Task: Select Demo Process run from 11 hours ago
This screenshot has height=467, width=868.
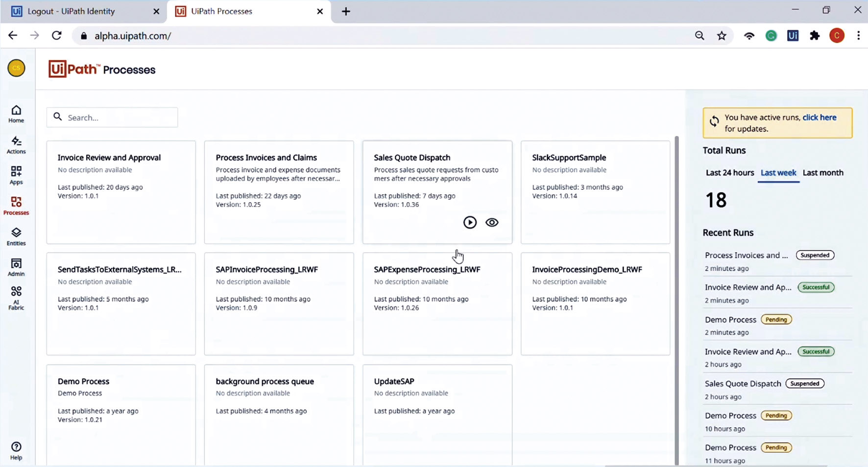Action: tap(777, 453)
